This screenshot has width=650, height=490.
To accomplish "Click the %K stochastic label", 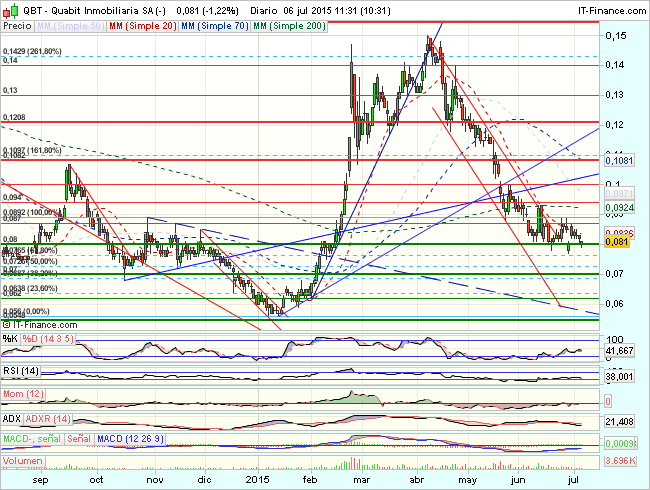I will point(10,339).
